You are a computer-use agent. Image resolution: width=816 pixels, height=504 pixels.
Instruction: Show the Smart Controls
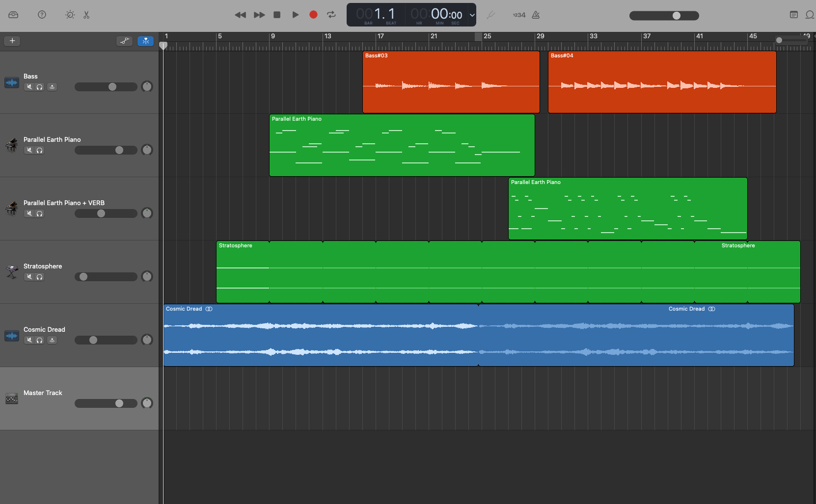(x=70, y=15)
